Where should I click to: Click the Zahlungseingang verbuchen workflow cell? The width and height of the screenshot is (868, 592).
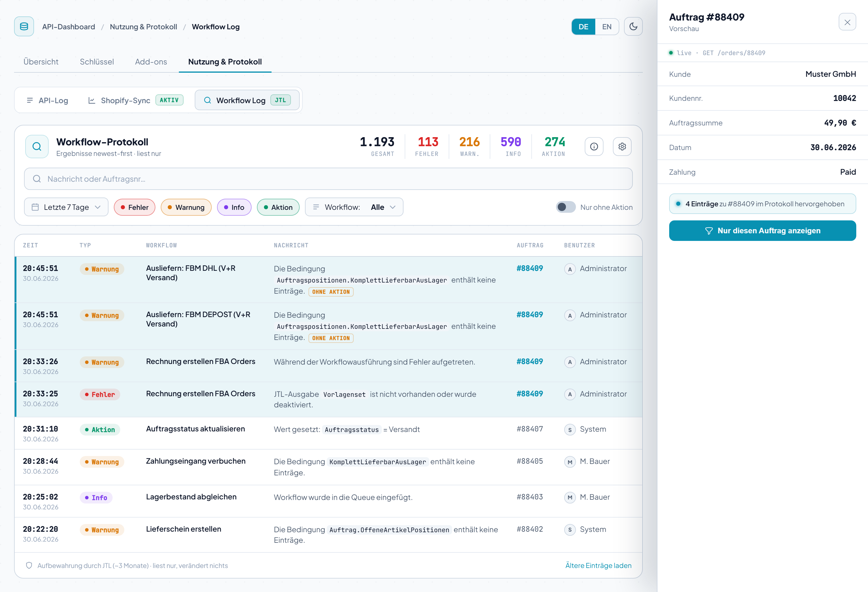tap(196, 461)
